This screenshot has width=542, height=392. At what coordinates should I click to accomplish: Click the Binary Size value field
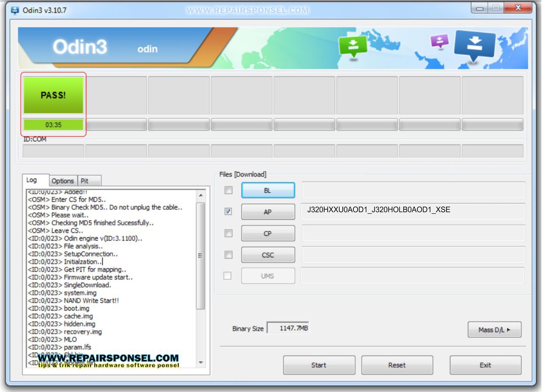pos(288,328)
